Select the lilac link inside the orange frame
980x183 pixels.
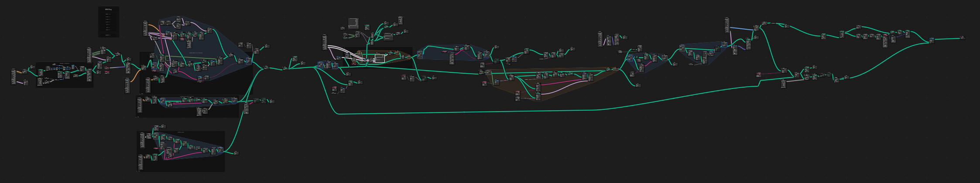(x=563, y=87)
